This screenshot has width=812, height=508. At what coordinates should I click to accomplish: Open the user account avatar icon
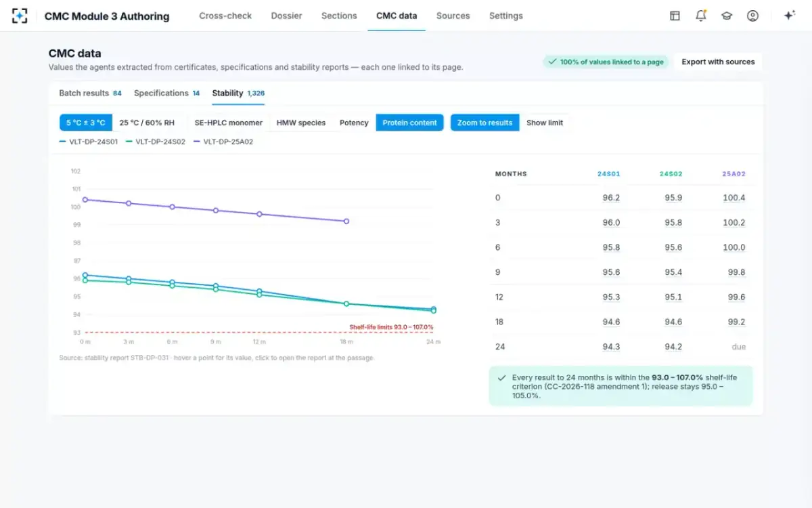(x=752, y=16)
